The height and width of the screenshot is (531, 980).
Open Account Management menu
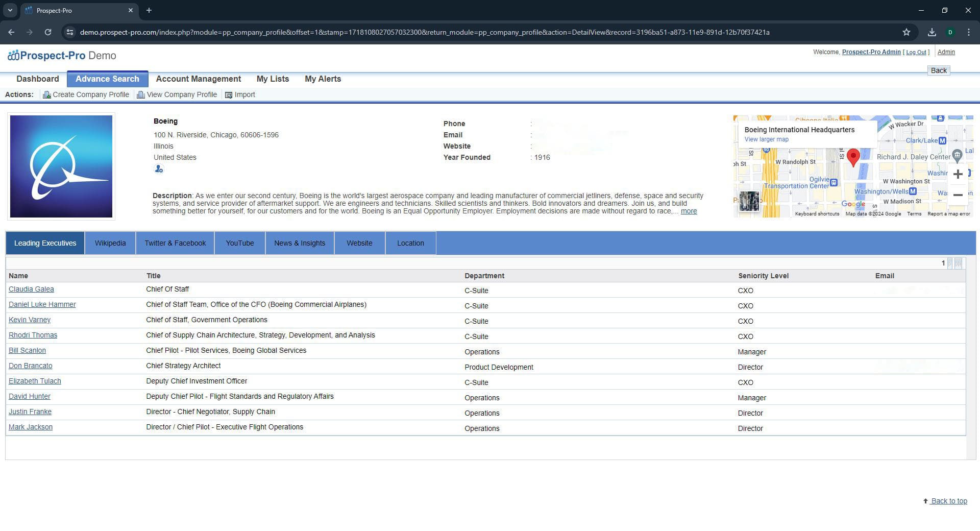[199, 79]
